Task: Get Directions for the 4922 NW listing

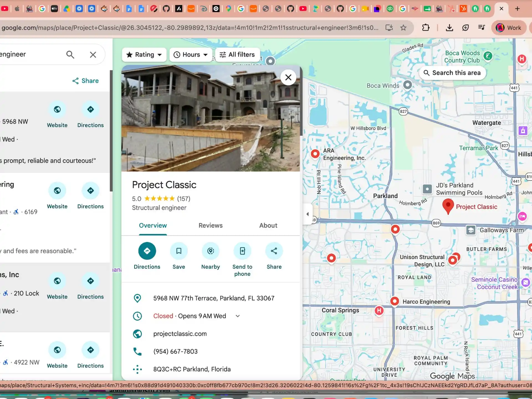Action: 90,355
